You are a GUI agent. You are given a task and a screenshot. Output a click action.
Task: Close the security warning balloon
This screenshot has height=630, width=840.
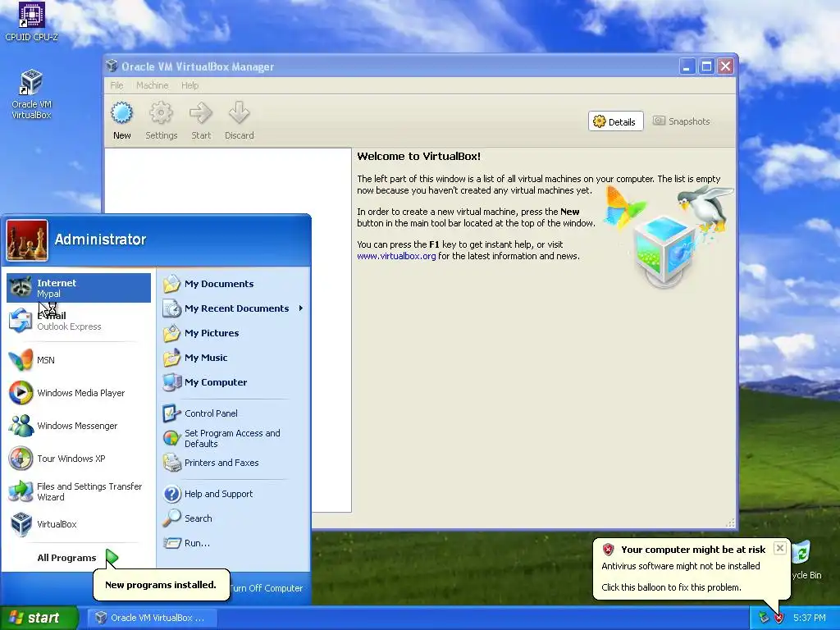pyautogui.click(x=780, y=547)
